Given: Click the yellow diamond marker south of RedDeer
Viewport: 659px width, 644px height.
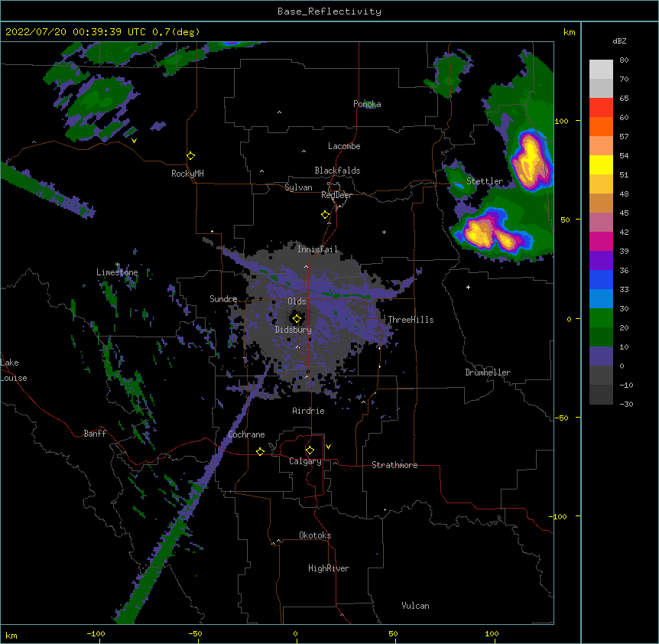Looking at the screenshot, I should point(326,215).
